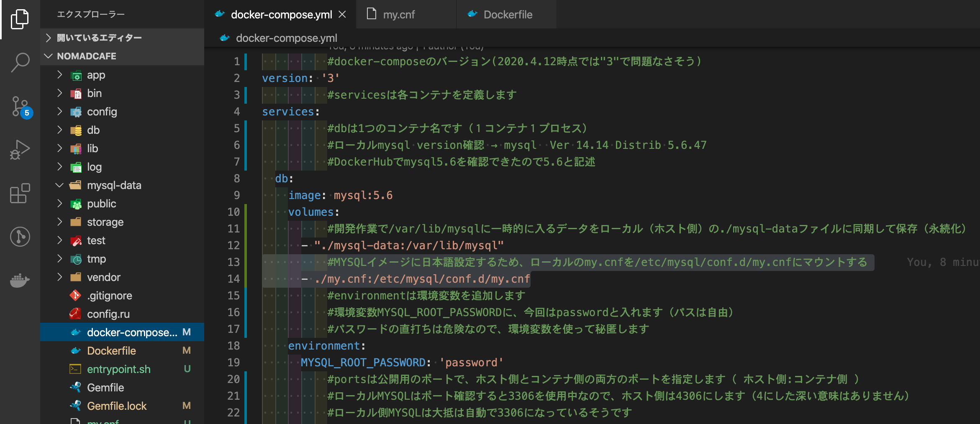Click the Dockerfile whale icon in explorer
Viewport: 980px width, 424px height.
click(x=76, y=350)
